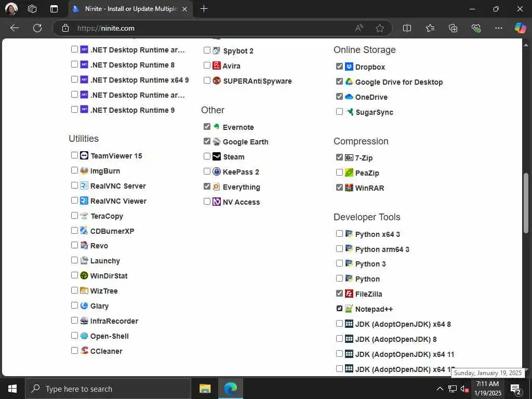Check the TeamViewer 15 checkbox
Image resolution: width=532 pixels, height=399 pixels.
pos(75,155)
